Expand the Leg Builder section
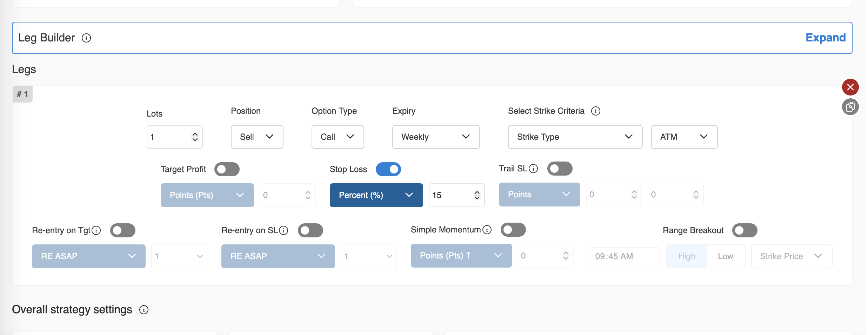The height and width of the screenshot is (335, 868). pos(825,38)
